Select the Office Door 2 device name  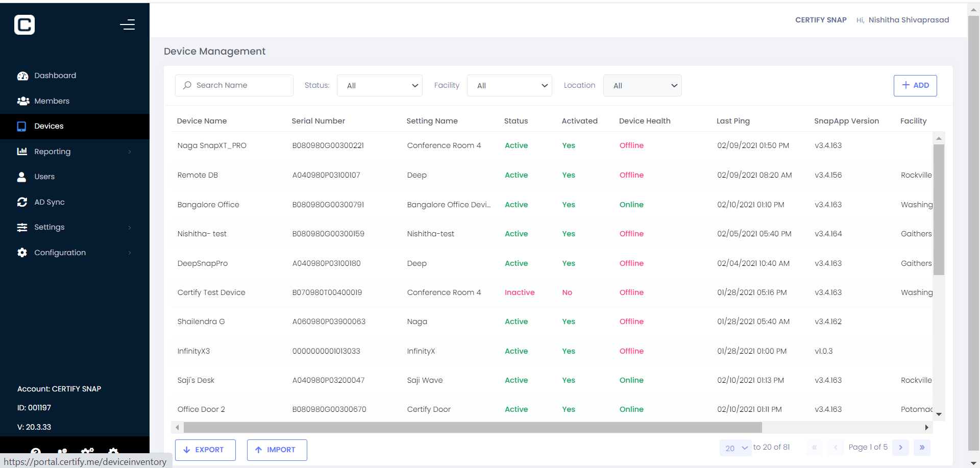click(x=201, y=409)
